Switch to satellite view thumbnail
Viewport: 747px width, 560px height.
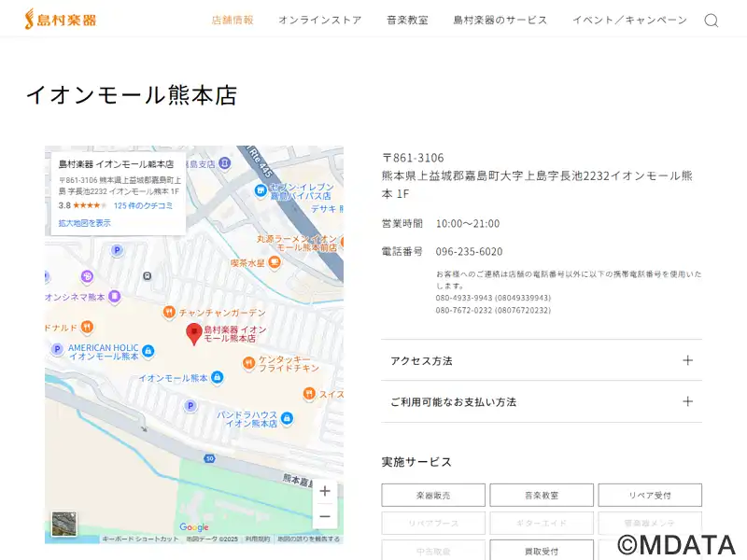[x=63, y=524]
